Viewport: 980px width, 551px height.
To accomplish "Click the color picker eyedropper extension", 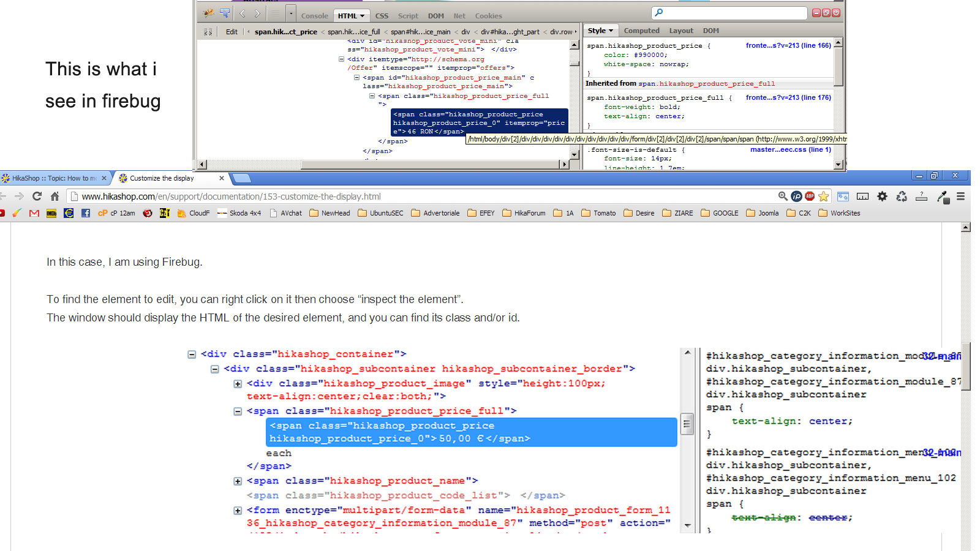I will pos(943,197).
